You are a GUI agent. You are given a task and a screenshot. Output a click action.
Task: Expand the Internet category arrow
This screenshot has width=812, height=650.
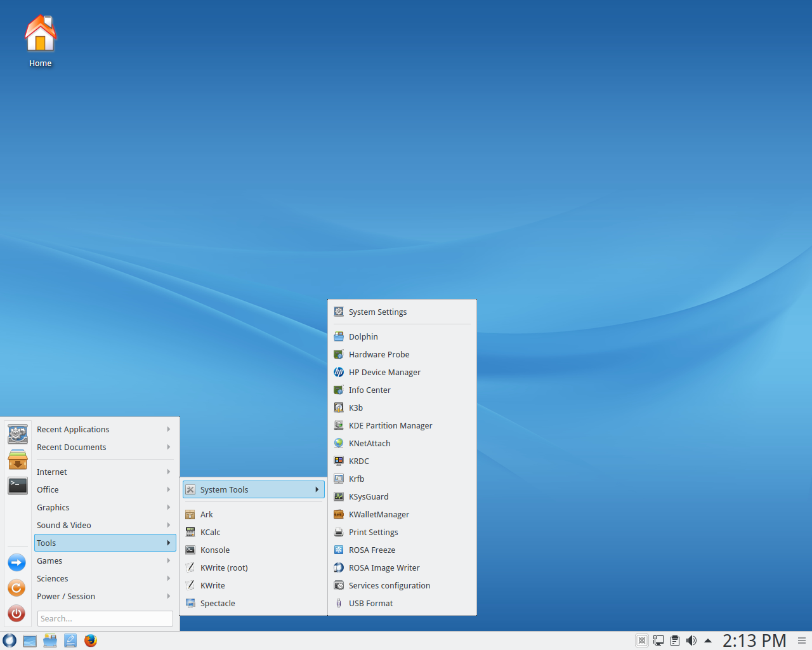coord(169,472)
